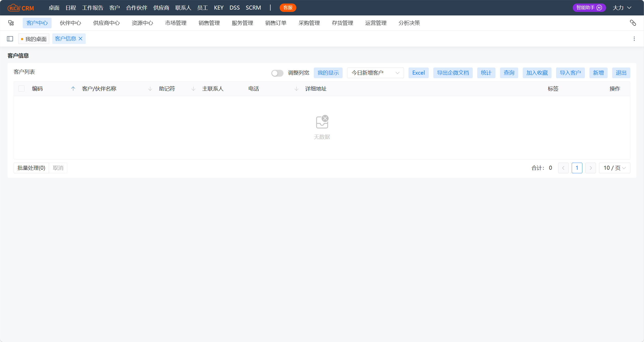
Task: Click the 主联系人 column header
Action: (x=213, y=89)
